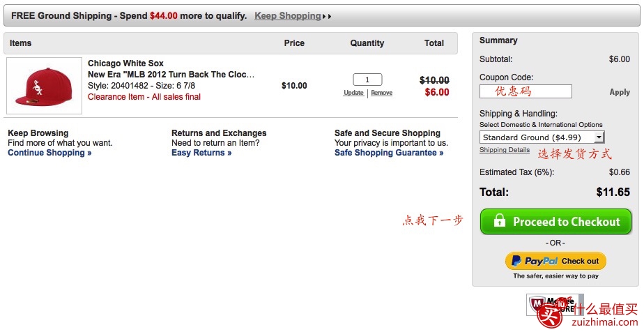The height and width of the screenshot is (332, 644).
Task: Pay with PayPal Check out button
Action: [x=555, y=261]
